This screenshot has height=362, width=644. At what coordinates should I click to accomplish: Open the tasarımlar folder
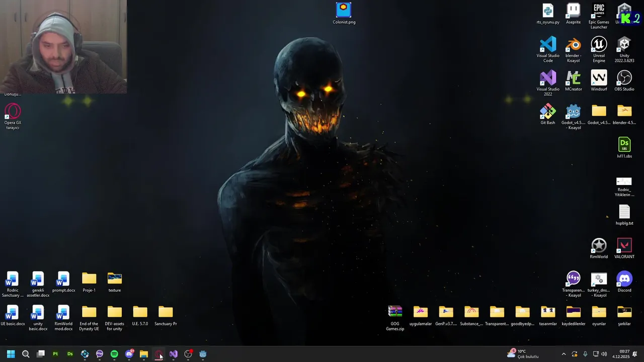pos(548,315)
